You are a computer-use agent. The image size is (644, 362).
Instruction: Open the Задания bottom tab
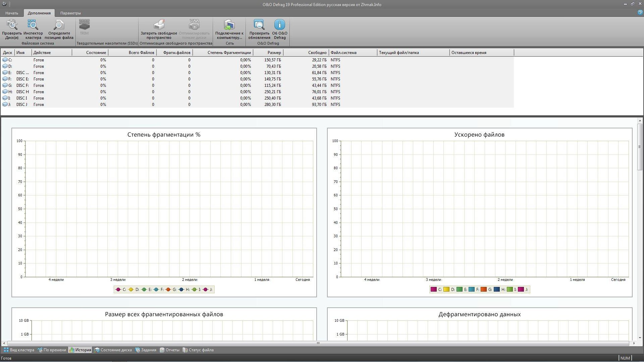point(146,350)
